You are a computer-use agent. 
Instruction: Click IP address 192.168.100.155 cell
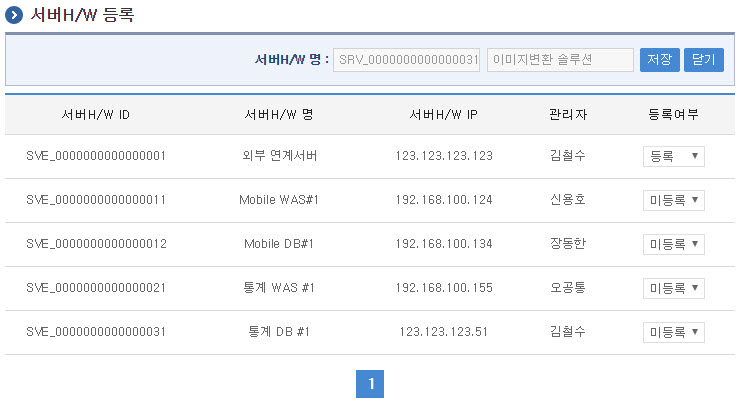point(444,288)
